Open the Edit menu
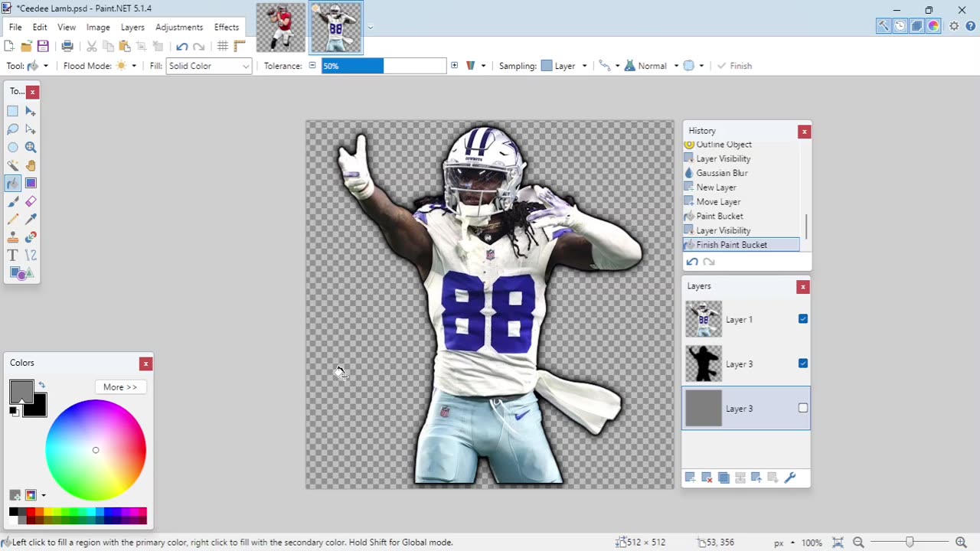 click(40, 27)
